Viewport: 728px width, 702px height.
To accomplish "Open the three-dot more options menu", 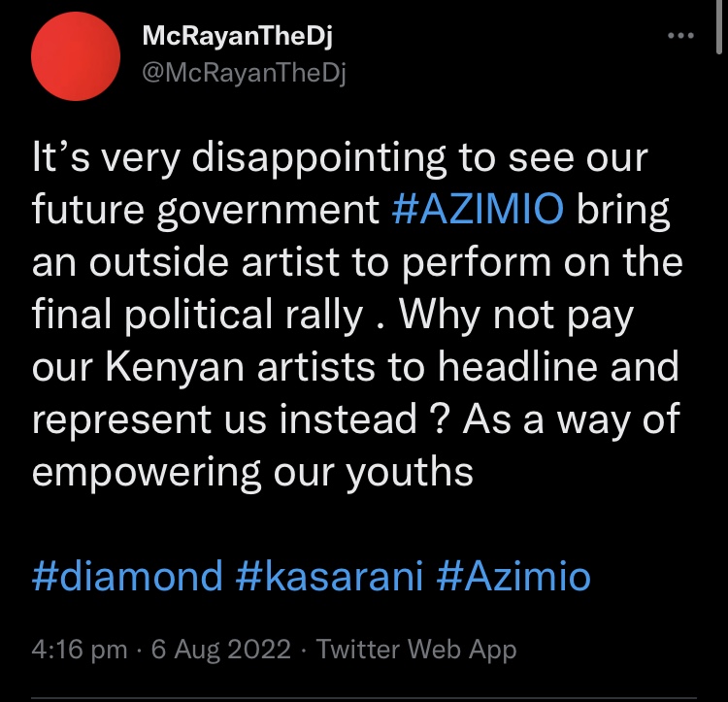I will [680, 35].
